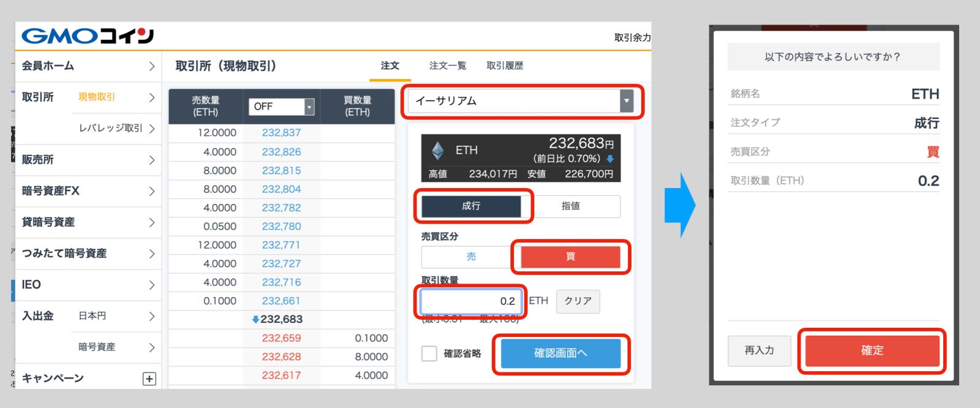The width and height of the screenshot is (980, 408).
Task: Click bid price 232,659
Action: pos(281,338)
